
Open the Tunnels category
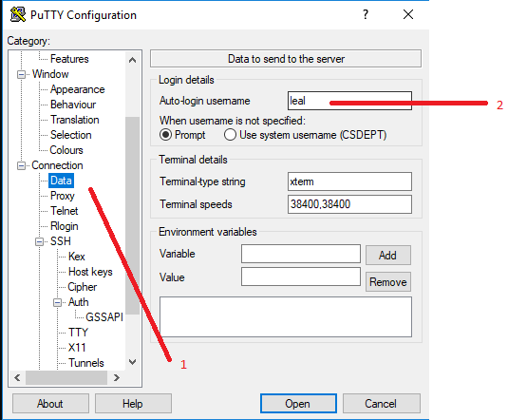(x=86, y=363)
